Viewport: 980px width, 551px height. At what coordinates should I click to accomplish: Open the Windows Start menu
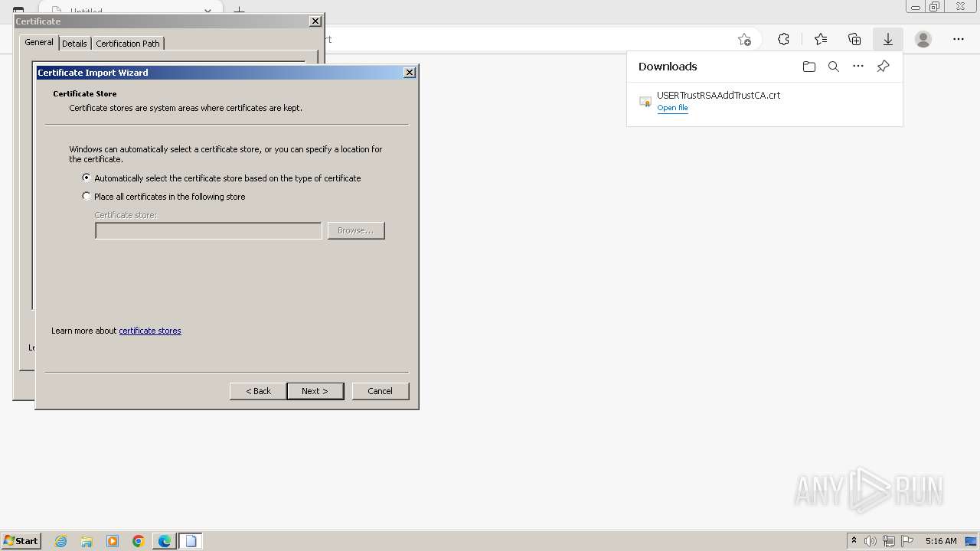21,540
